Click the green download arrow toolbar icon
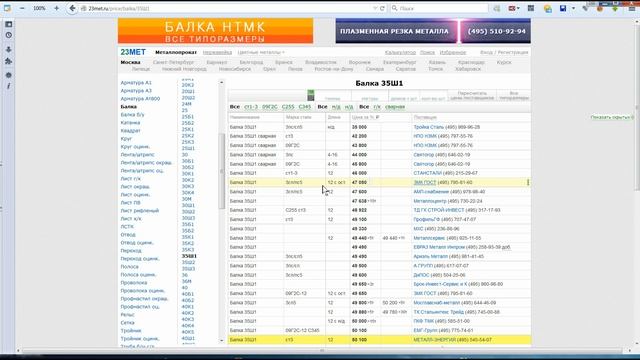The image size is (640, 360). (x=615, y=8)
